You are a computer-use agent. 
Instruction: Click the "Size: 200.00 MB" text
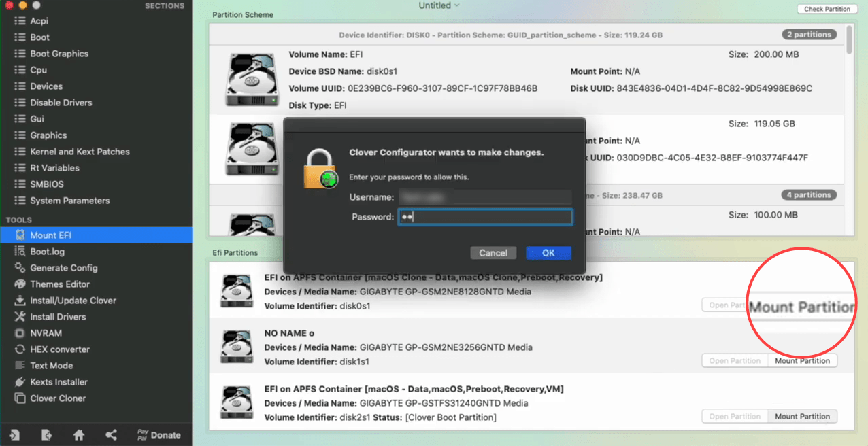click(x=764, y=54)
